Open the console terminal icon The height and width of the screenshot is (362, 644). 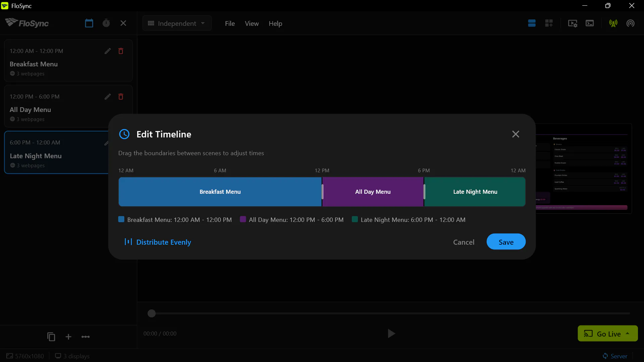click(x=590, y=23)
